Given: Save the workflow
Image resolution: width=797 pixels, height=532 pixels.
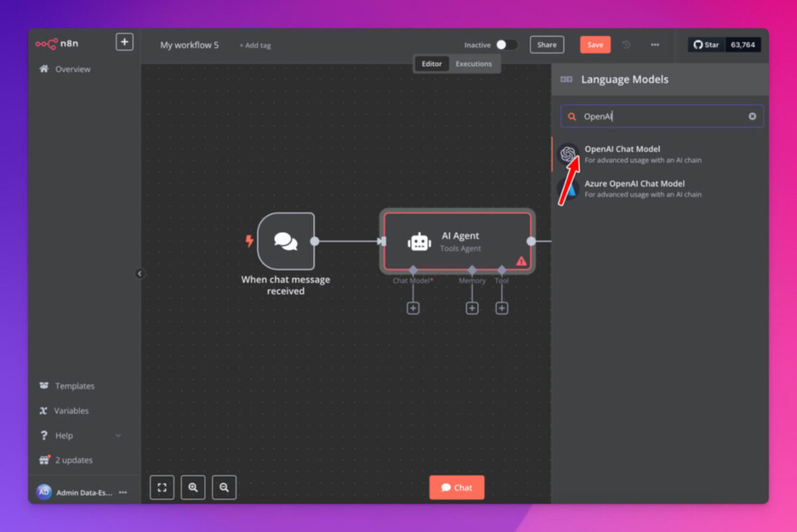Looking at the screenshot, I should point(595,45).
